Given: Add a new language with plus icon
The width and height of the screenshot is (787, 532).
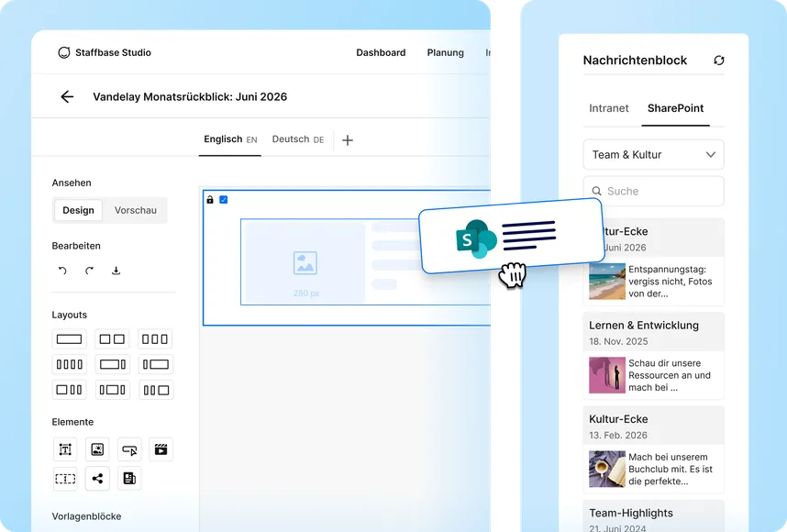Looking at the screenshot, I should (x=348, y=140).
